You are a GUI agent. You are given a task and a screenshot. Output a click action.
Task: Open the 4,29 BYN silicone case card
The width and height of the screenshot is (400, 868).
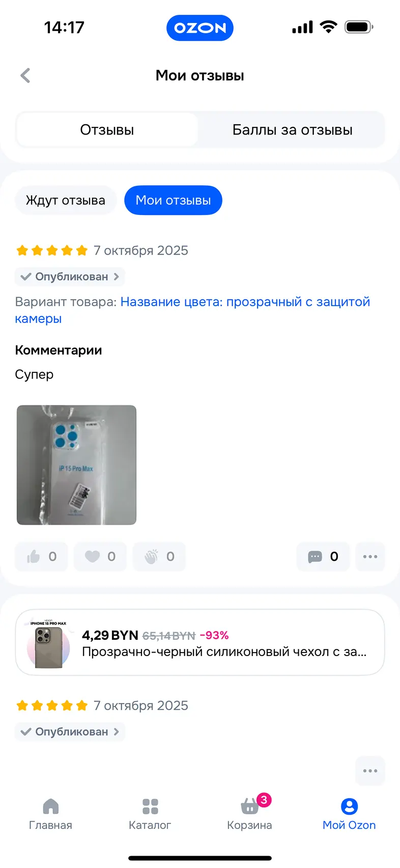click(x=200, y=643)
